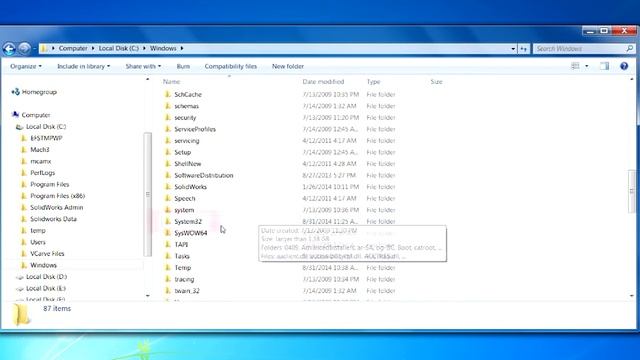Open Include in library dropdown
Viewport: 640px width, 360px height.
[83, 66]
